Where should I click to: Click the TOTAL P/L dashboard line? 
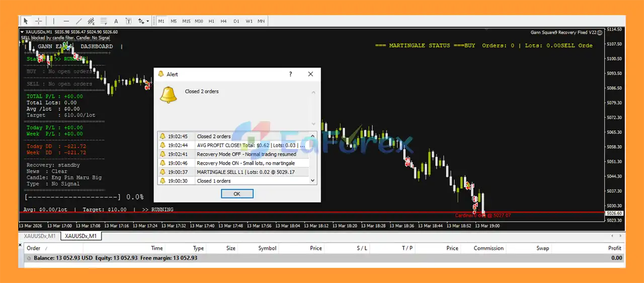[x=55, y=96]
